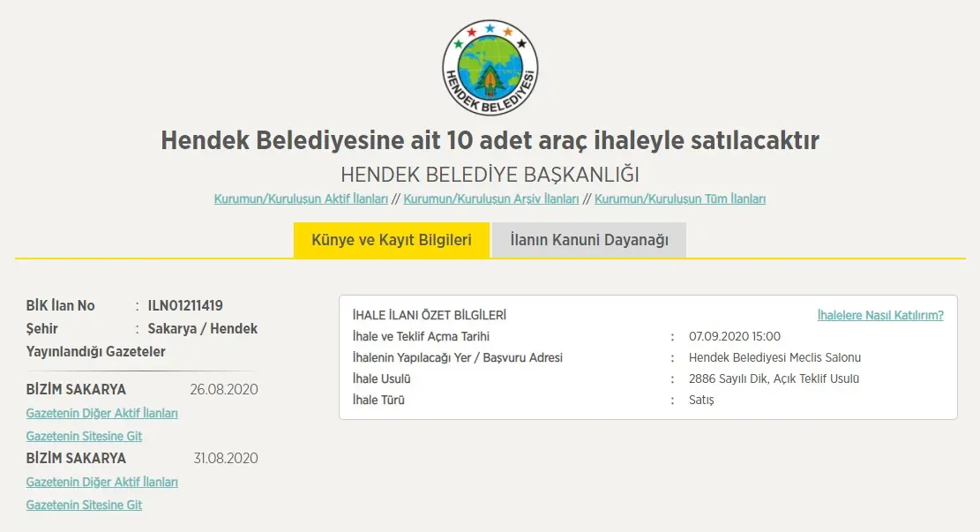Image resolution: width=980 pixels, height=532 pixels.
Task: Click the Hendek Belediyesi logo
Action: tap(490, 67)
